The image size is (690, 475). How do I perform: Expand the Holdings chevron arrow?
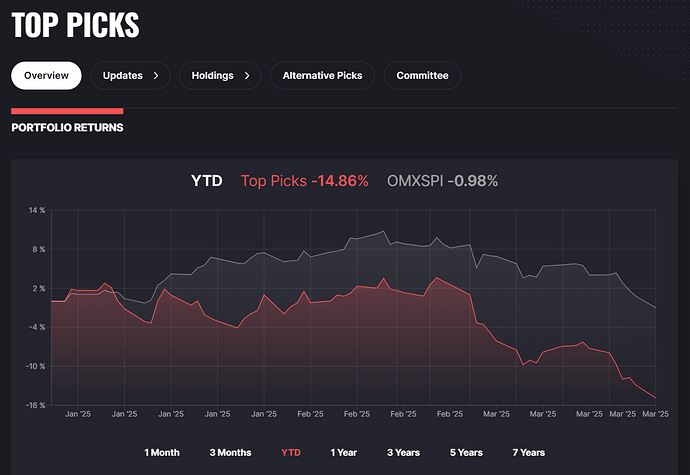click(x=246, y=76)
